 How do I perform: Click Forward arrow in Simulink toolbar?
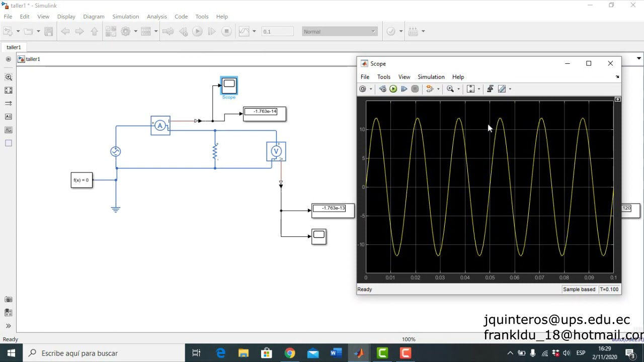(79, 32)
